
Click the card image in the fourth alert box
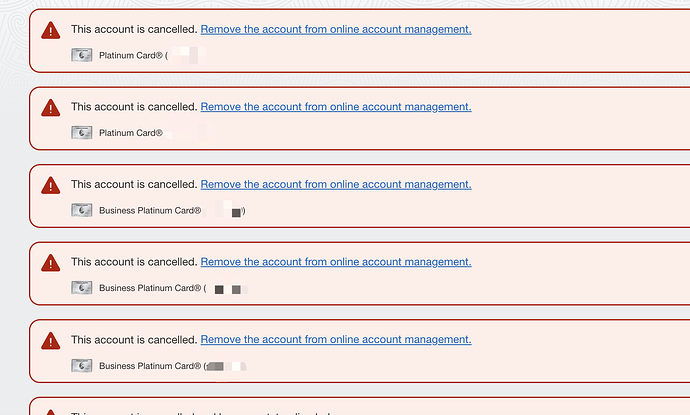point(82,288)
